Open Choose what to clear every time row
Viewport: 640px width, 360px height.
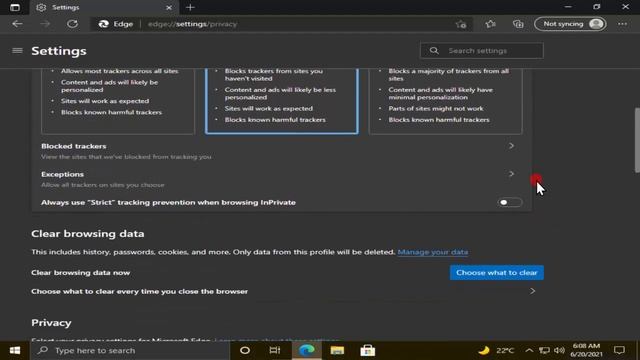click(x=287, y=291)
